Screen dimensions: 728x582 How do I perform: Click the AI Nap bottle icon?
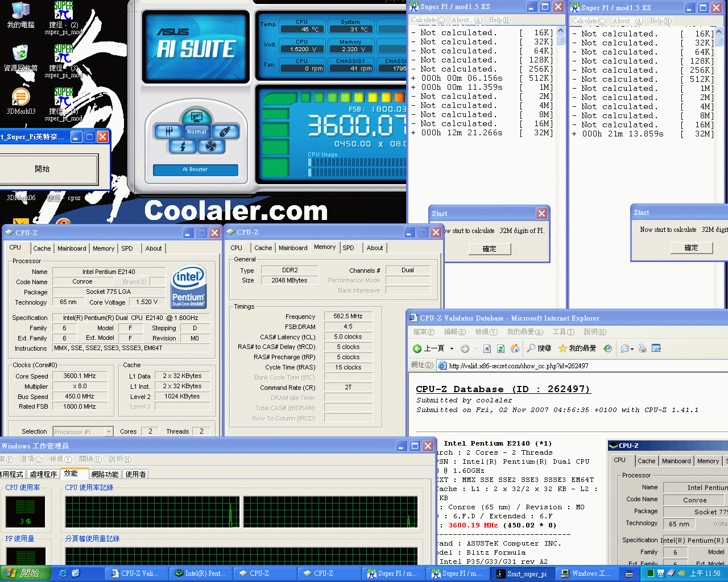tap(225, 132)
